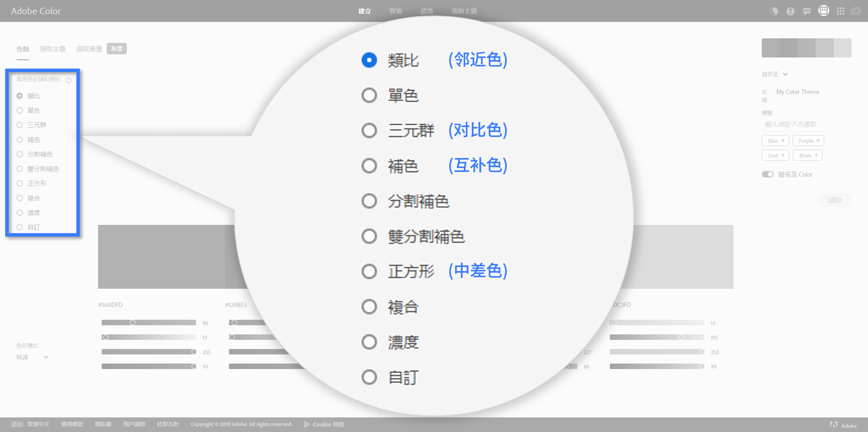Open the user profile avatar

(824, 10)
